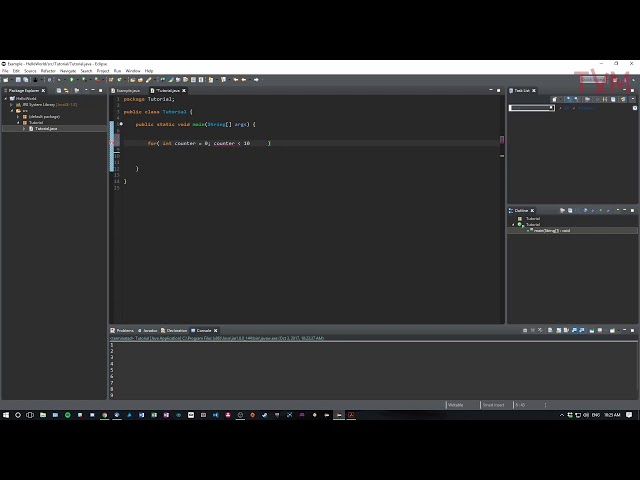This screenshot has height=480, width=640.
Task: Maximize the Package Explorer view
Action: pyautogui.click(x=101, y=90)
